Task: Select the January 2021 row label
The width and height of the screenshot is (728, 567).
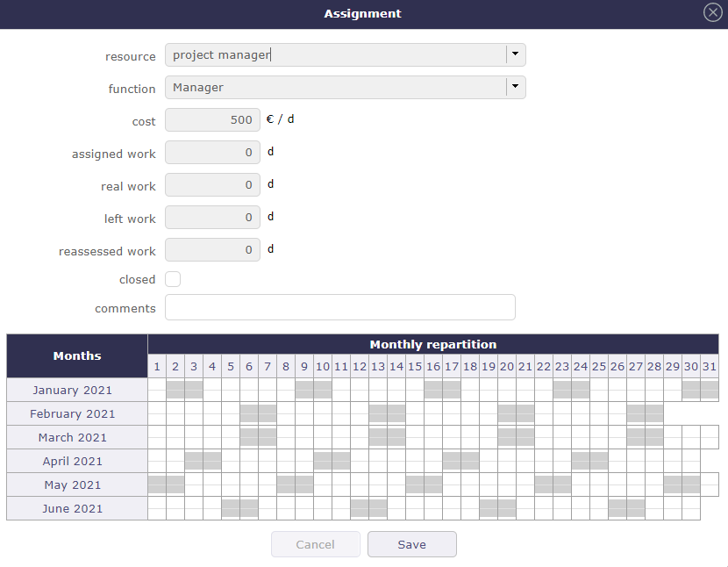Action: [76, 390]
